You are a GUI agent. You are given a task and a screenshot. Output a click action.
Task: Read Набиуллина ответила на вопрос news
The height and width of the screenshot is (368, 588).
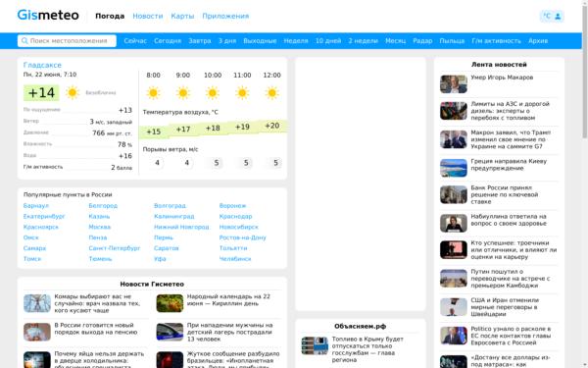509,220
